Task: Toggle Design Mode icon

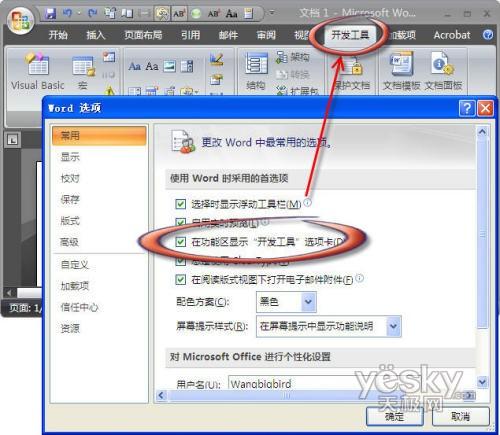Action: [217, 59]
